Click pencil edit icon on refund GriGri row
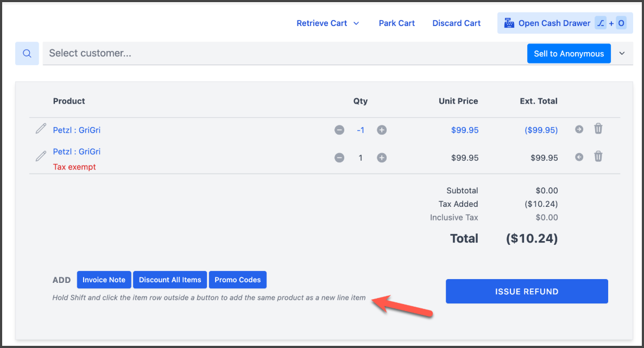Image resolution: width=644 pixels, height=348 pixels. click(41, 129)
